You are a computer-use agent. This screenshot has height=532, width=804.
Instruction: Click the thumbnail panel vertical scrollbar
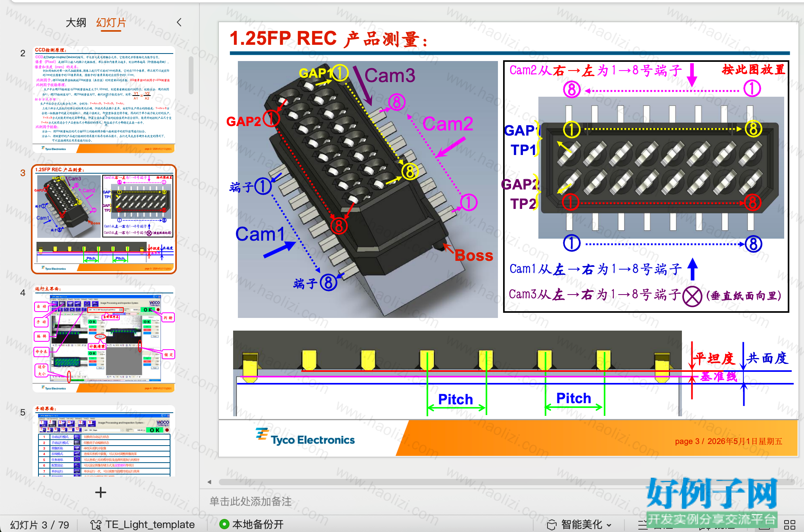click(x=191, y=75)
